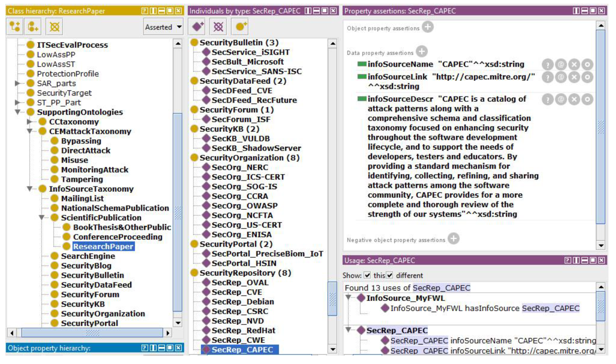616x364 pixels.
Task: Add a new object property assertion
Action: pos(428,27)
